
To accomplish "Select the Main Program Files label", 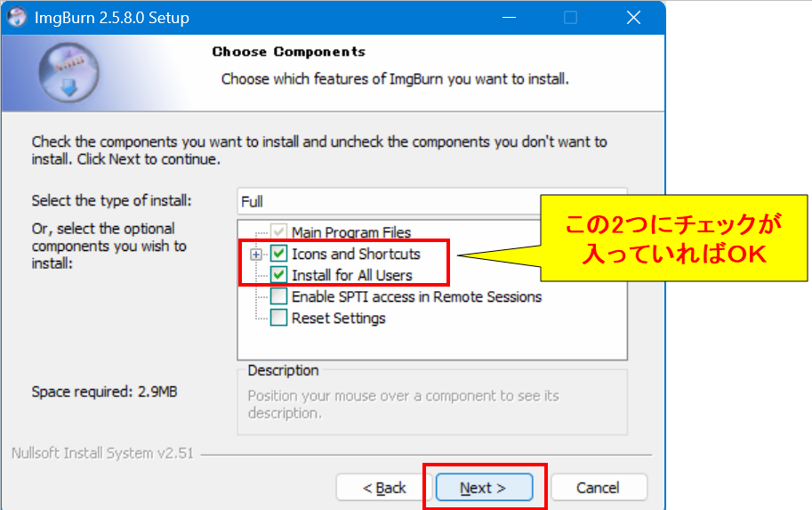I will 351,233.
